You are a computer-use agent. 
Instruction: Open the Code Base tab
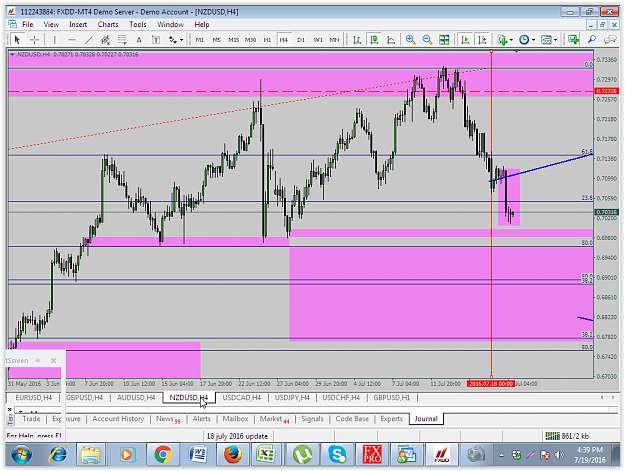[352, 418]
